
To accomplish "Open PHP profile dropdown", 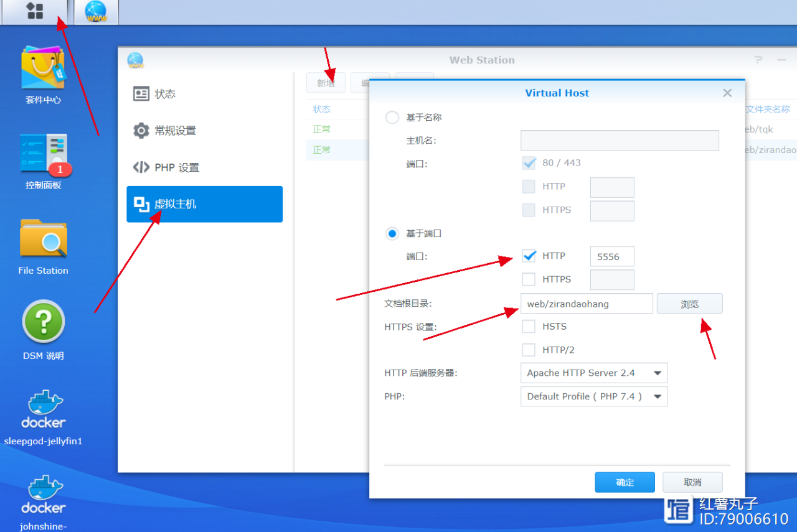I will (594, 396).
